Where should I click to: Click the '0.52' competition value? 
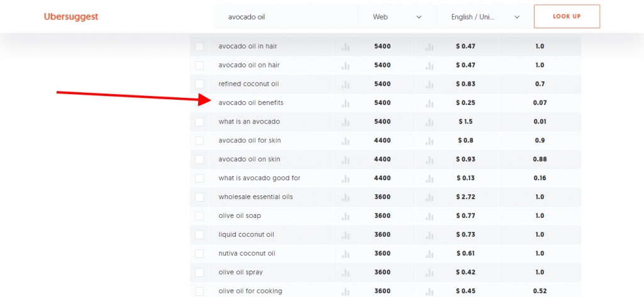tap(540, 291)
